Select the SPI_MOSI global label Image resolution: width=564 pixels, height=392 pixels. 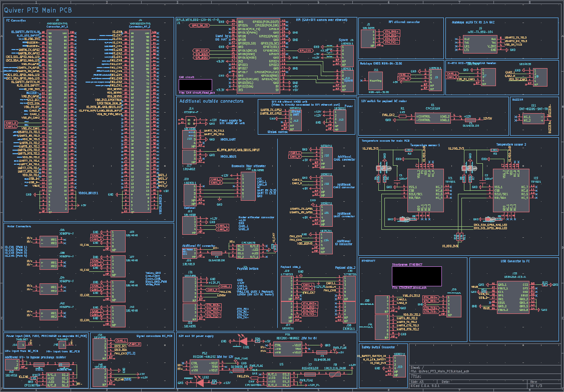click(201, 58)
